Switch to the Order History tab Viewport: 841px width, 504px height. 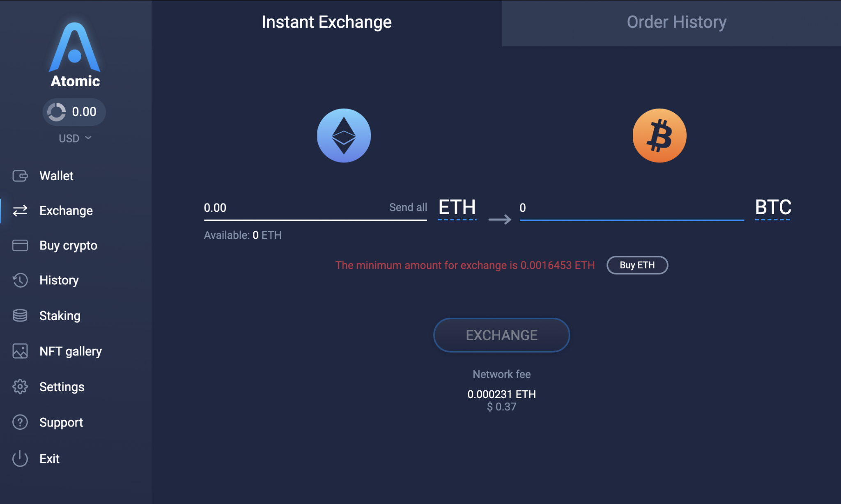(676, 22)
